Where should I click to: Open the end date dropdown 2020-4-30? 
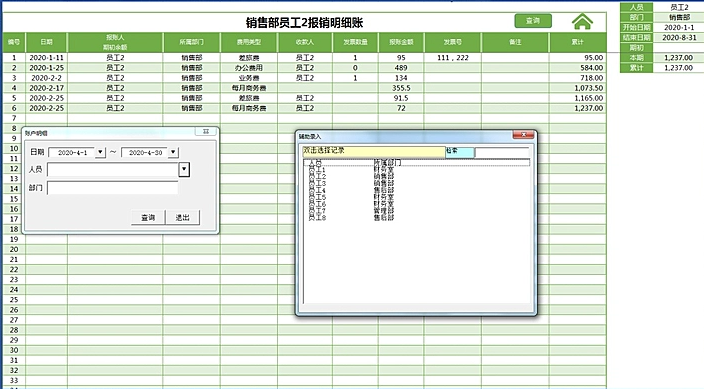pyautogui.click(x=173, y=152)
